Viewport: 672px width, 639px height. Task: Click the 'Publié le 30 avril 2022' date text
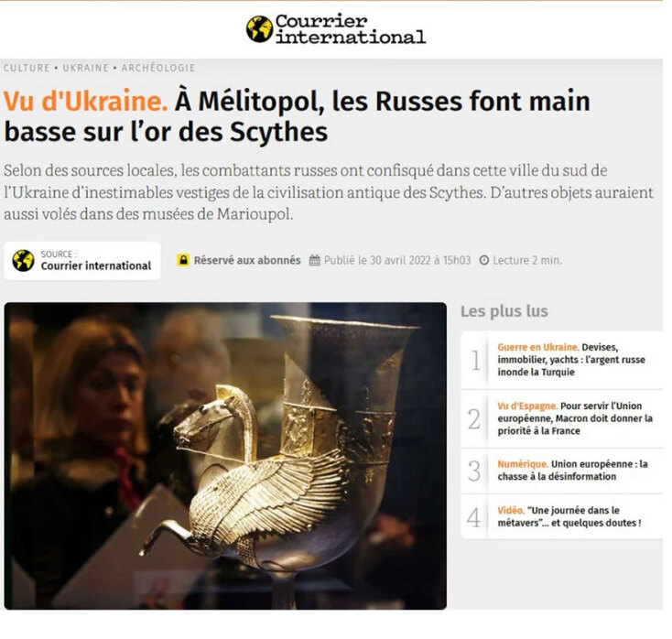tap(397, 261)
